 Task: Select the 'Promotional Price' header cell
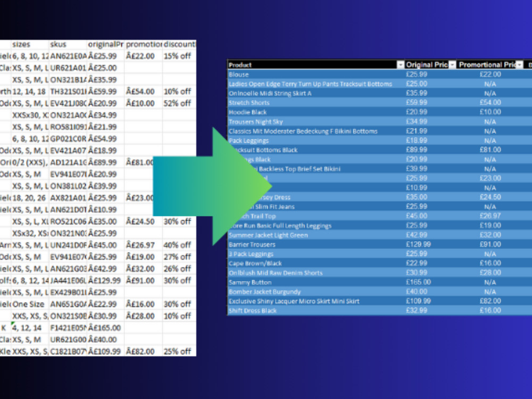[x=491, y=65]
